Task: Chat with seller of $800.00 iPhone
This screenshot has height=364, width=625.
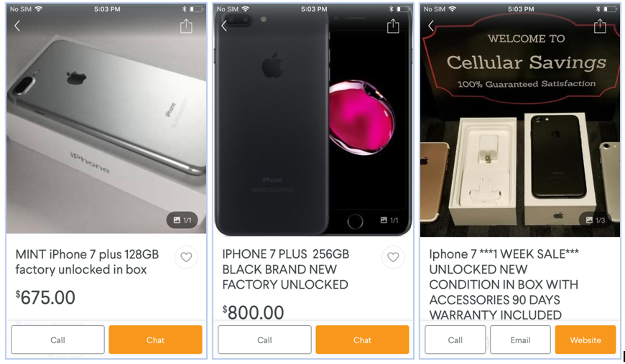Action: 362,340
